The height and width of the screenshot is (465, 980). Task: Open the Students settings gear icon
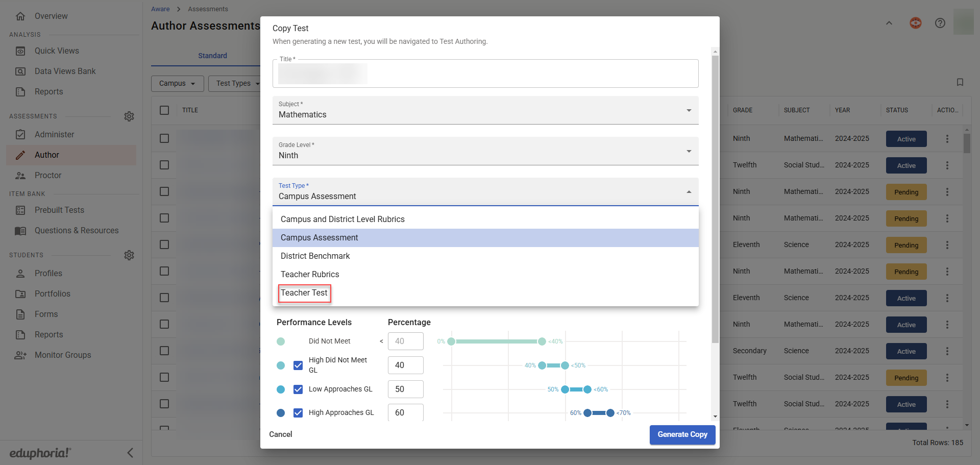point(129,255)
